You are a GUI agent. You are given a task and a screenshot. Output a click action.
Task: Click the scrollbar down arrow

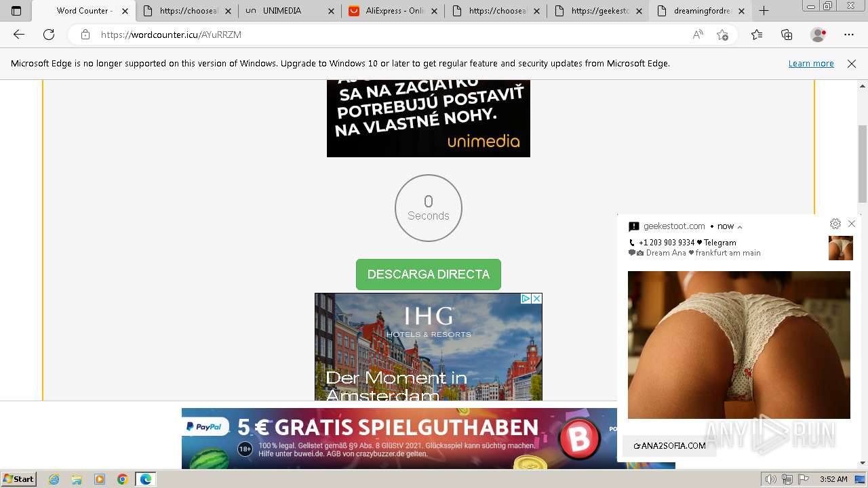863,463
